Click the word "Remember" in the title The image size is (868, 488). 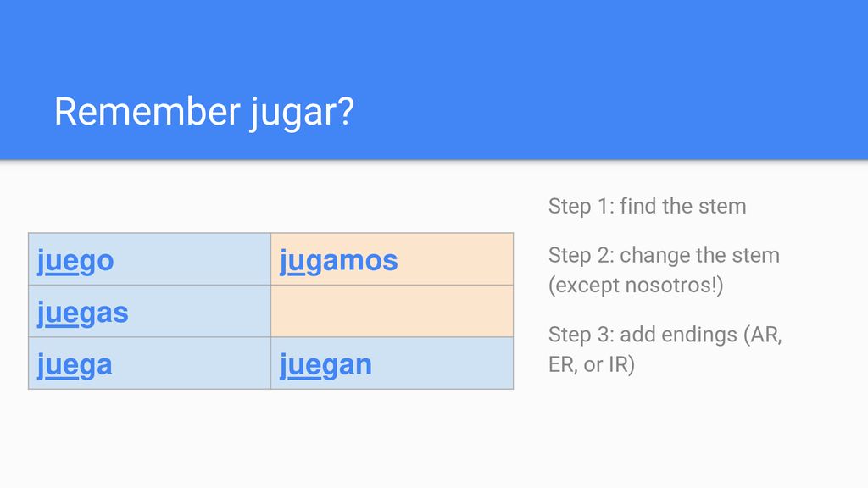click(147, 112)
